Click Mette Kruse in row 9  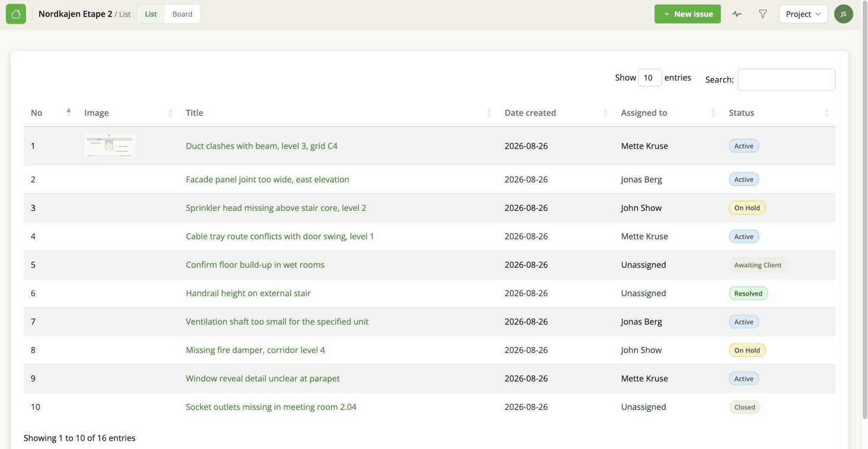click(644, 379)
